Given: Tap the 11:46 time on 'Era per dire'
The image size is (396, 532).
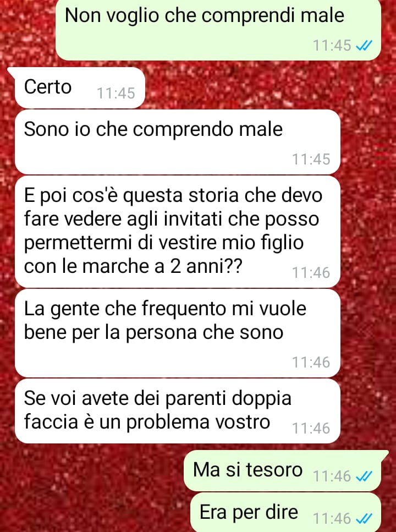Looking at the screenshot, I should tap(332, 519).
